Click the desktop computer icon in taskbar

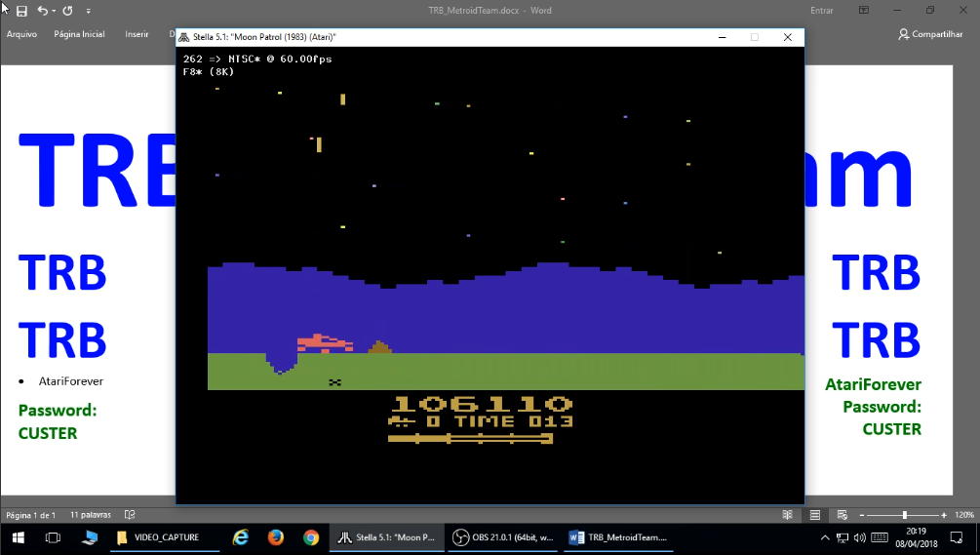click(x=90, y=537)
